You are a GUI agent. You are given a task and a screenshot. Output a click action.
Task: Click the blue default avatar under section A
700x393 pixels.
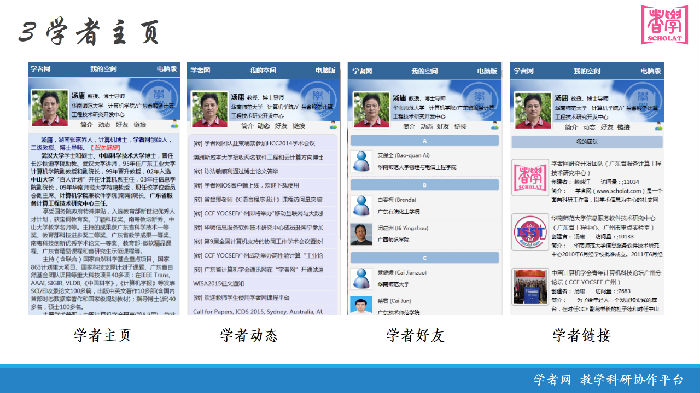(361, 161)
